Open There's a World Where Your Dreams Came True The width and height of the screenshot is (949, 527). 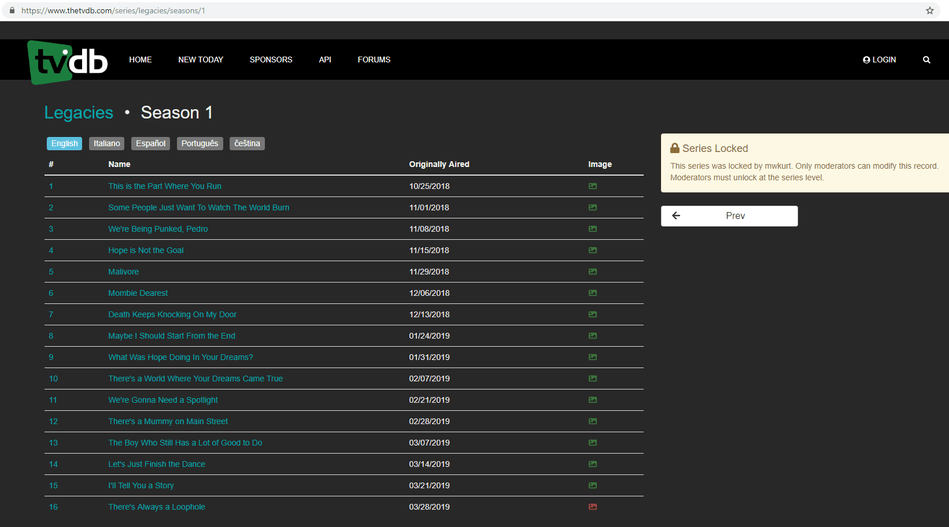(x=195, y=379)
